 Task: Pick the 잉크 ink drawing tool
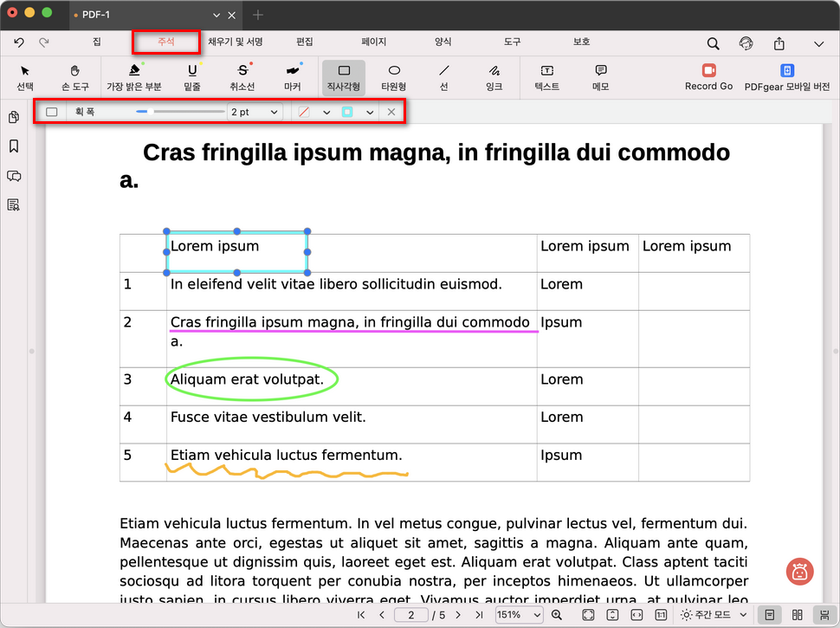coord(494,76)
